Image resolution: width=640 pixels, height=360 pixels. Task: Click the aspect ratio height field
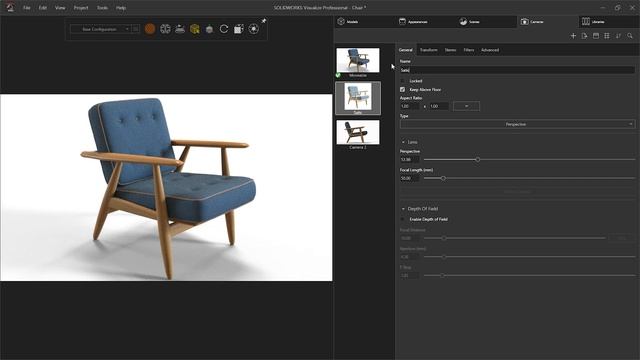point(439,106)
